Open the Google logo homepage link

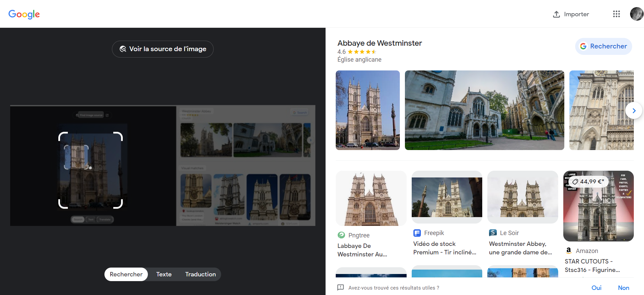point(24,14)
